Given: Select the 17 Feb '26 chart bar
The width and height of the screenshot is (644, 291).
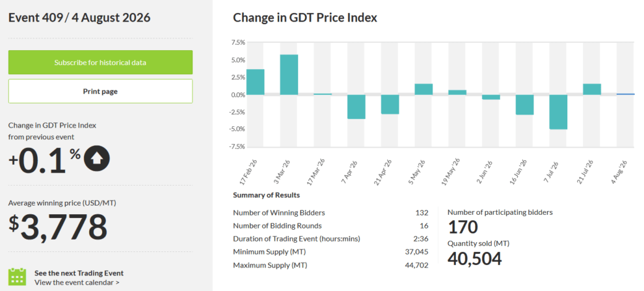Looking at the screenshot, I should tap(256, 82).
